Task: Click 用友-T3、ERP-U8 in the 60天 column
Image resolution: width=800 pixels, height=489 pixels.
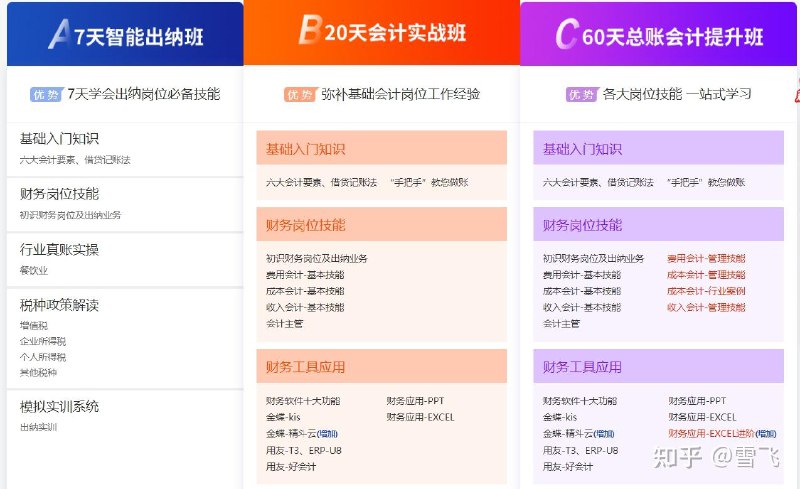Action: coord(581,450)
